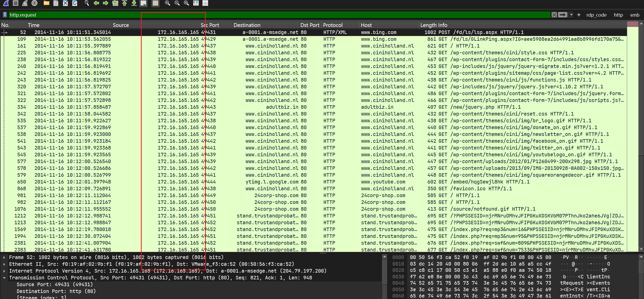Click the Resize Columns icon
This screenshot has height=299, width=644.
[x=196, y=3]
